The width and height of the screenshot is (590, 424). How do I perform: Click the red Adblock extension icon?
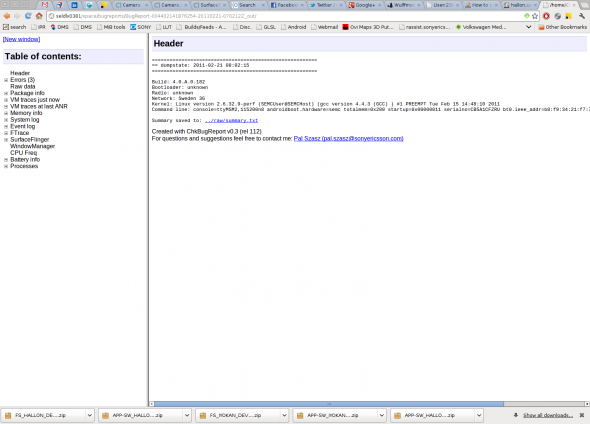click(546, 16)
